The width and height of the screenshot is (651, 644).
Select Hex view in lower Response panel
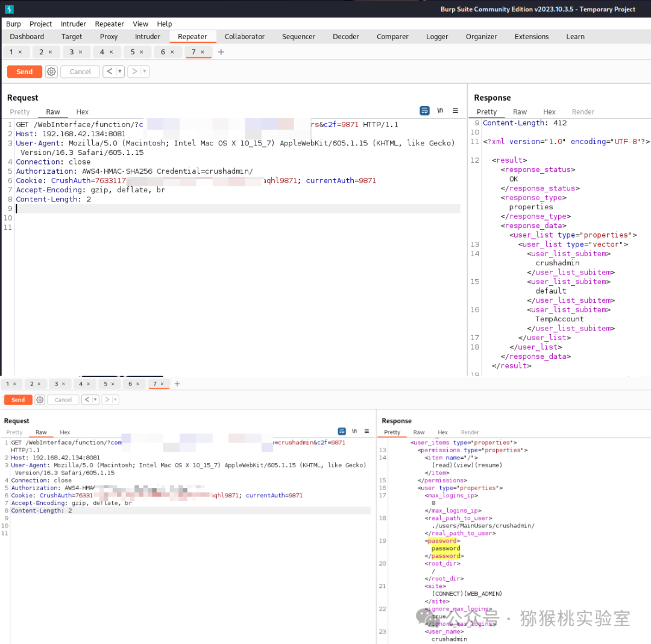click(442, 432)
